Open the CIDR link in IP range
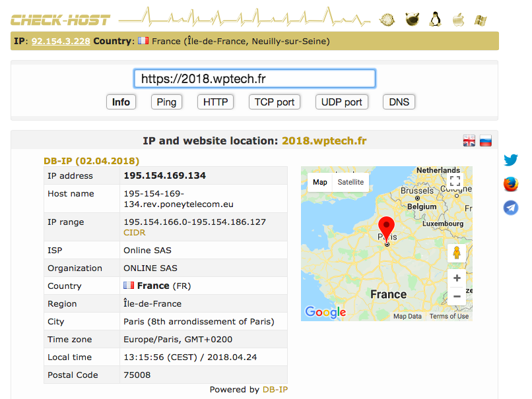The width and height of the screenshot is (532, 399). (x=135, y=233)
